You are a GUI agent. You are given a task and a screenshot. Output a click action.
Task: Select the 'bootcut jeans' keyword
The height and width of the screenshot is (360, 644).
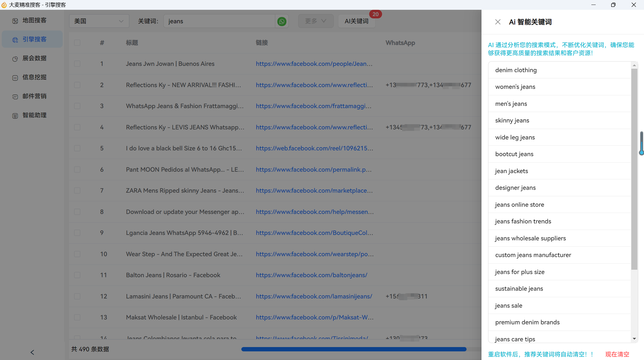[x=559, y=154]
